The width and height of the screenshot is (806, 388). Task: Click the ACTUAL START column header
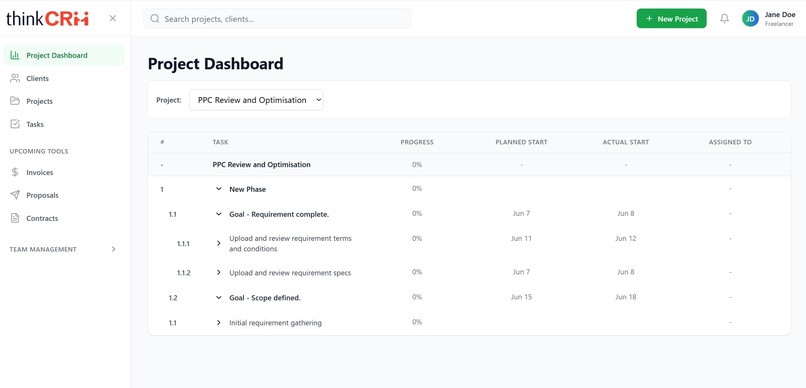click(626, 142)
